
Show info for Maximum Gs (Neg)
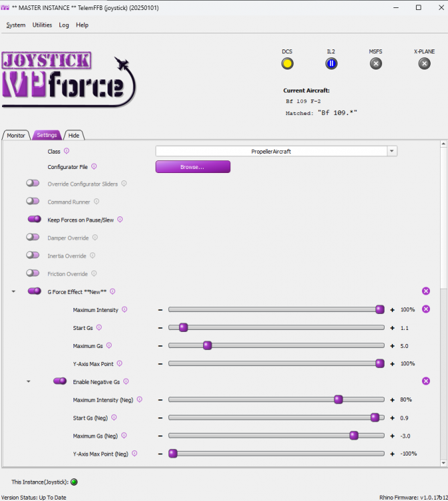(x=124, y=436)
